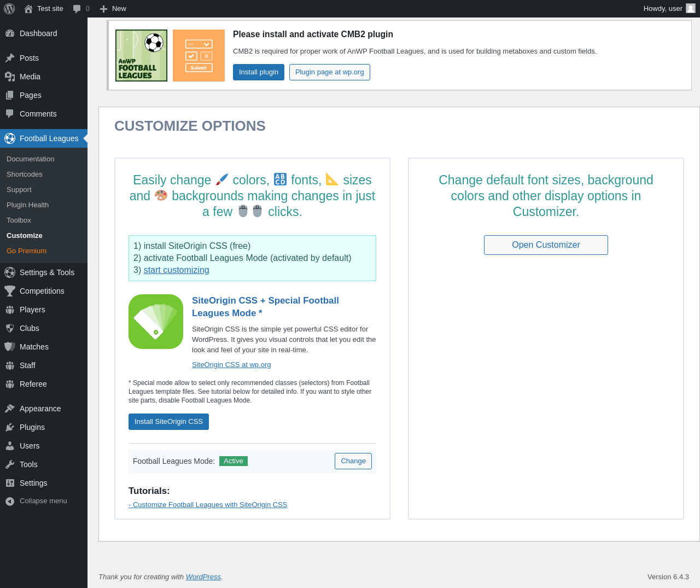Click the '2) activate Football Leagues Mode' step

242,258
